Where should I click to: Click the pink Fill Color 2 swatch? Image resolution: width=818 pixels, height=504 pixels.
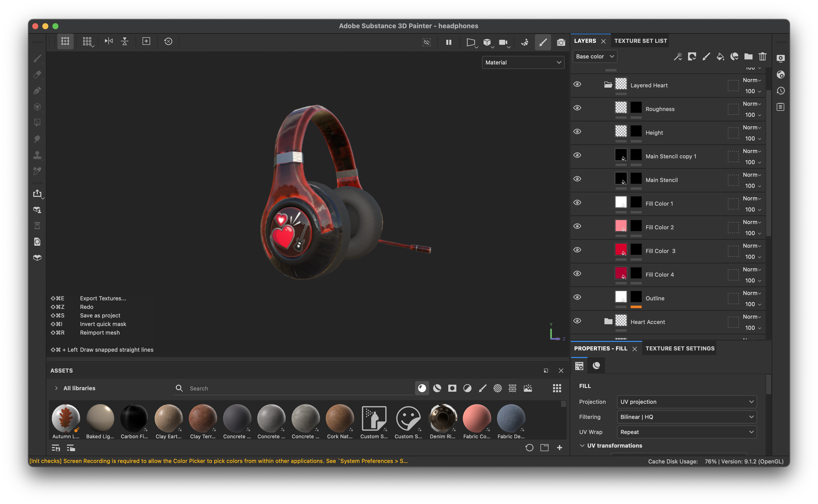[x=621, y=226]
